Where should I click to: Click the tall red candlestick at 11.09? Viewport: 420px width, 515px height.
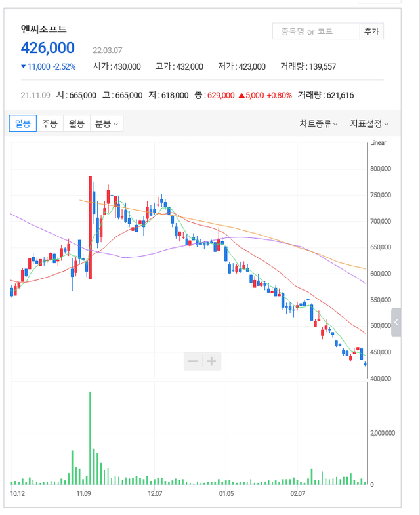click(90, 226)
